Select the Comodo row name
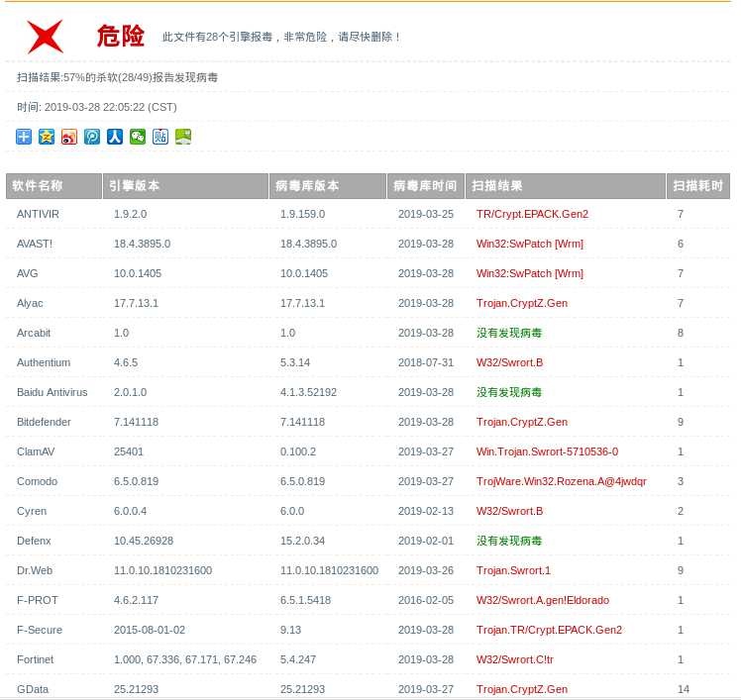Screen dimensions: 741x700 [37, 482]
